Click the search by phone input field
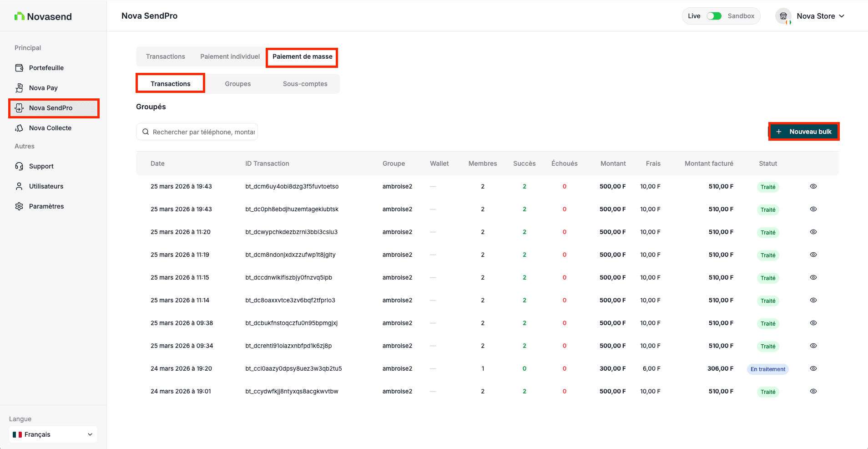Image resolution: width=868 pixels, height=449 pixels. coord(197,132)
